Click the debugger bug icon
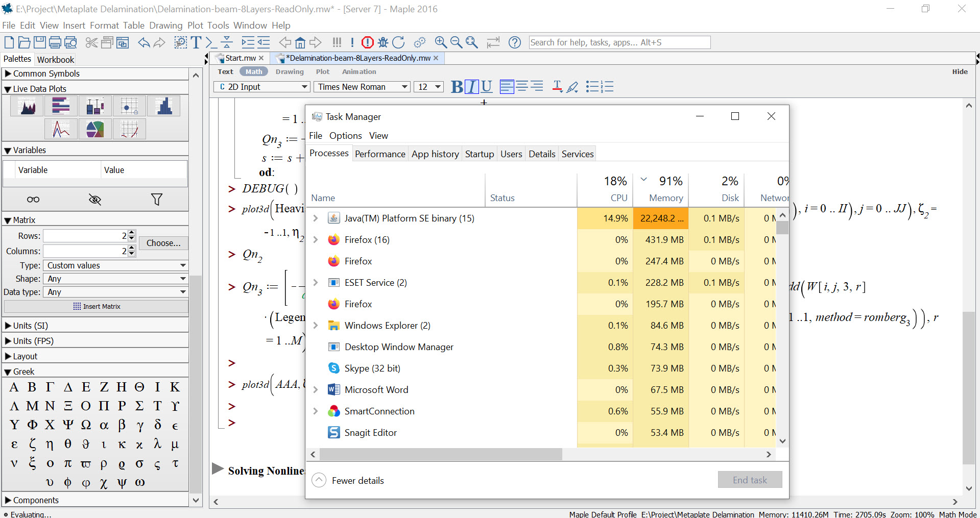 coord(383,42)
